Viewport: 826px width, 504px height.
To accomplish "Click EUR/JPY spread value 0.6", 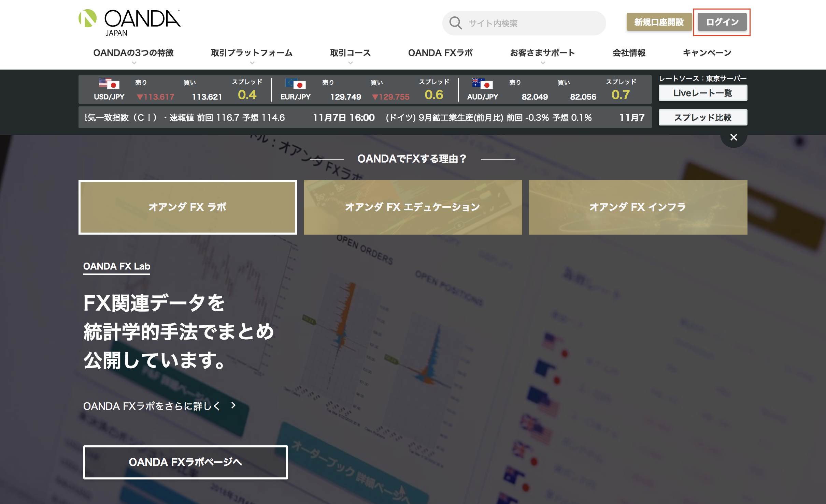I will pos(434,94).
